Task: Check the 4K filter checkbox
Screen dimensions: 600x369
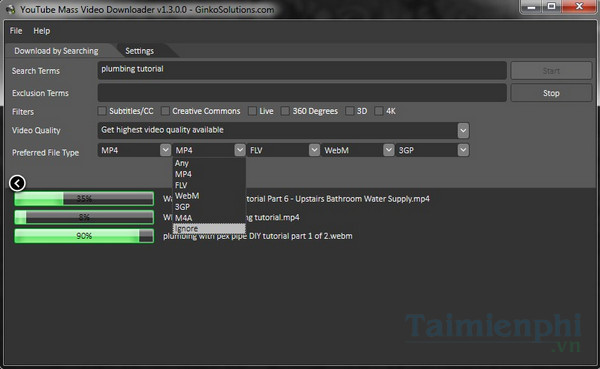Action: pyautogui.click(x=378, y=111)
